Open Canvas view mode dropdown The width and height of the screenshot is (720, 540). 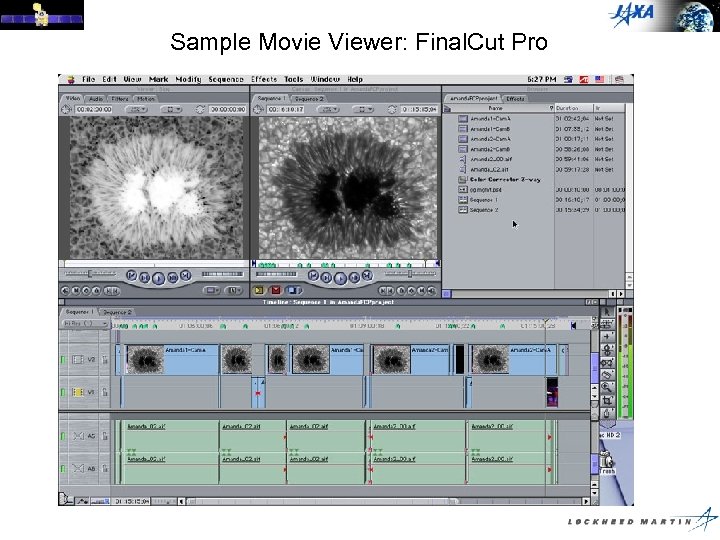point(363,109)
